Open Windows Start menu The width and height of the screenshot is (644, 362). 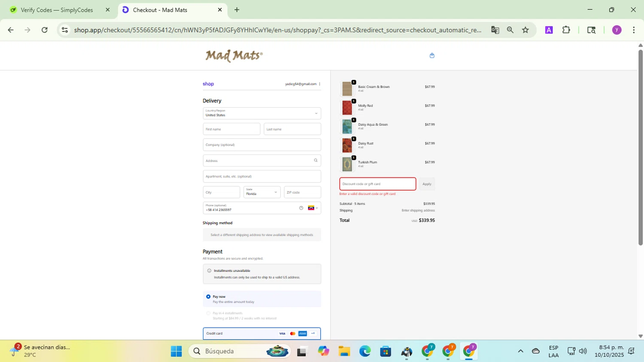(176, 351)
